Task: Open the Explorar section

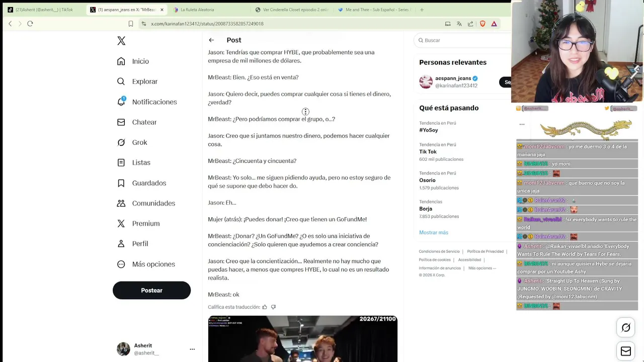Action: point(137,81)
